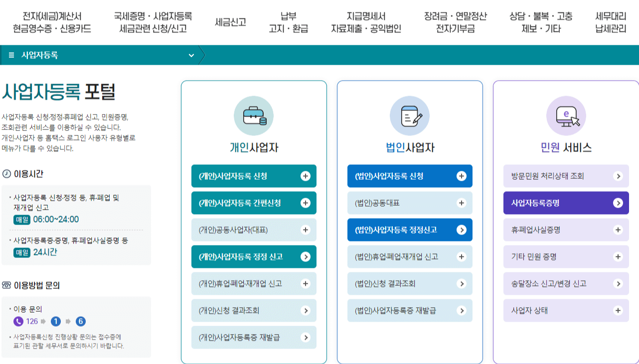Select the (법인)사업자등록 정정신고 label
639x364 pixels.
396,230
